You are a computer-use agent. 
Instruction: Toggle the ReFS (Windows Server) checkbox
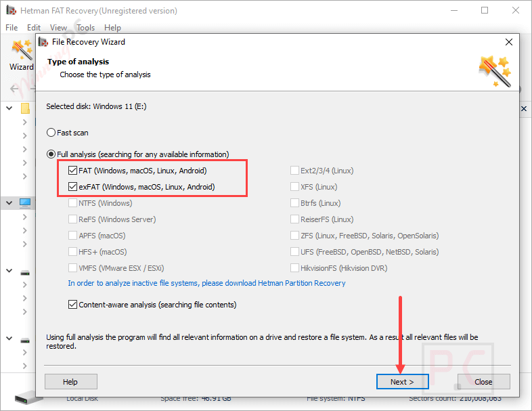pos(72,219)
